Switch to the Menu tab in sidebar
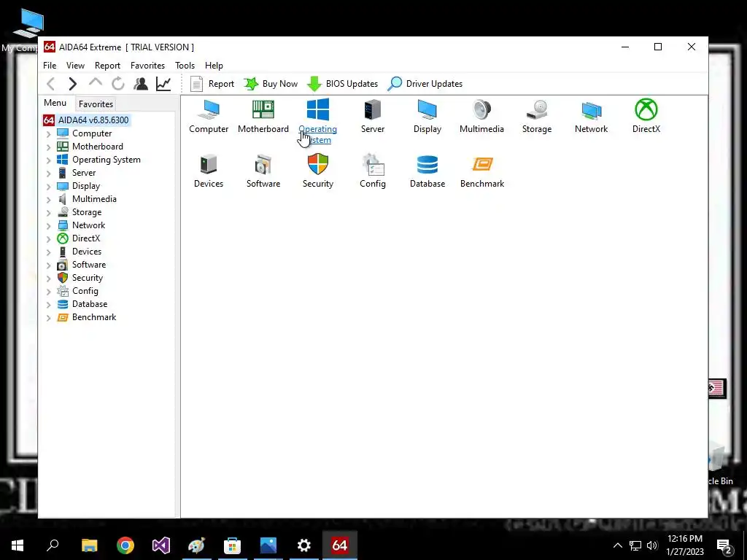 pos(55,103)
